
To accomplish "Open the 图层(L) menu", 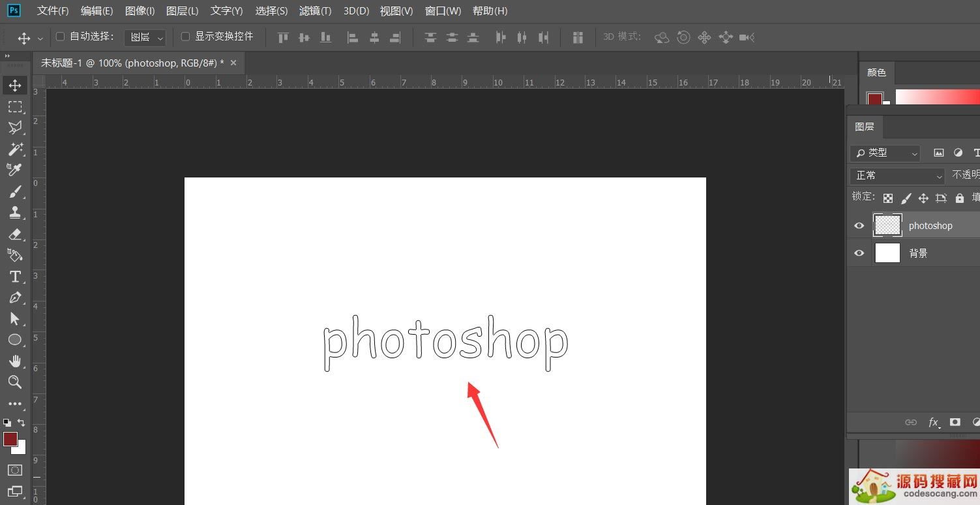I will [183, 10].
